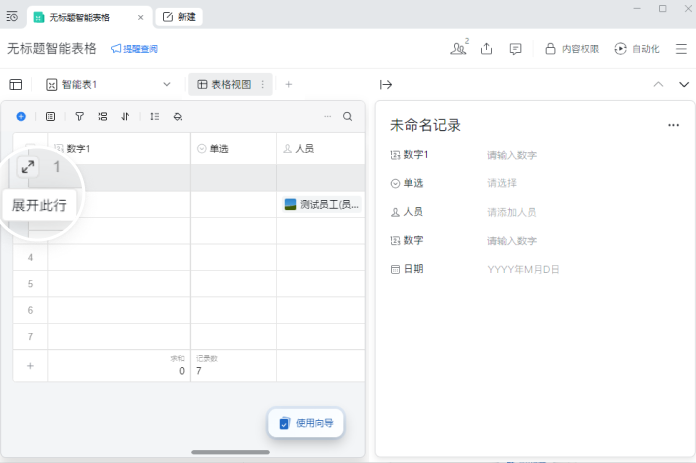Click the 记录数 summary cell
This screenshot has width=696, height=463.
click(x=233, y=366)
